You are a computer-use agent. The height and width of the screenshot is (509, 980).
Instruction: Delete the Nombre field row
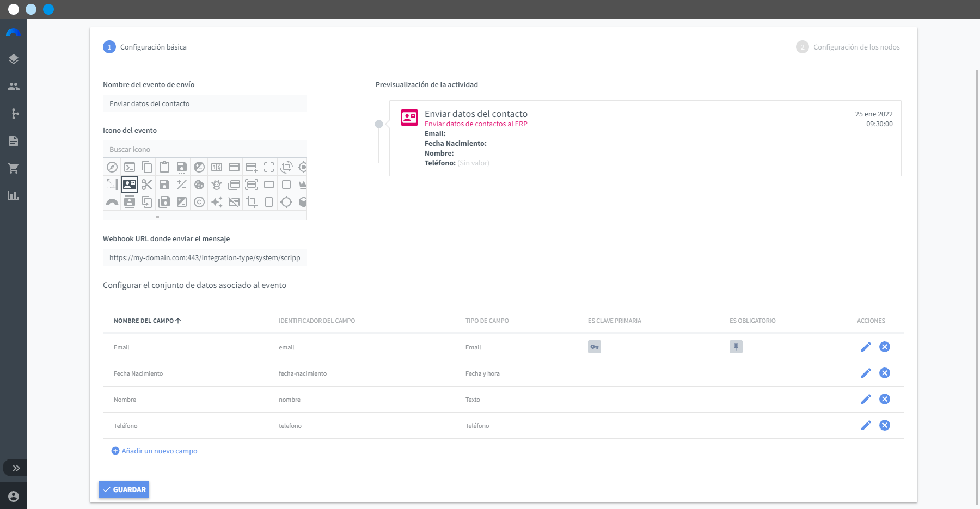coord(885,399)
